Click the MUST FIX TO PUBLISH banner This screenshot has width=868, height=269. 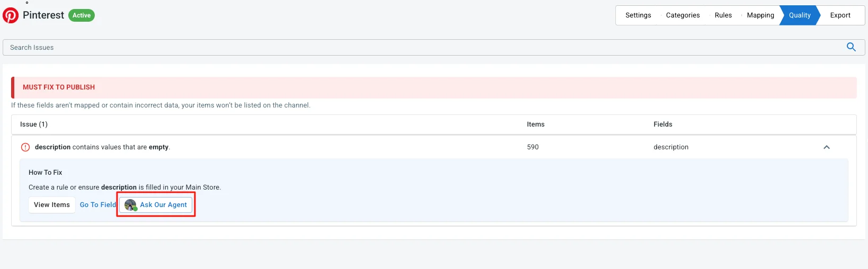point(59,87)
